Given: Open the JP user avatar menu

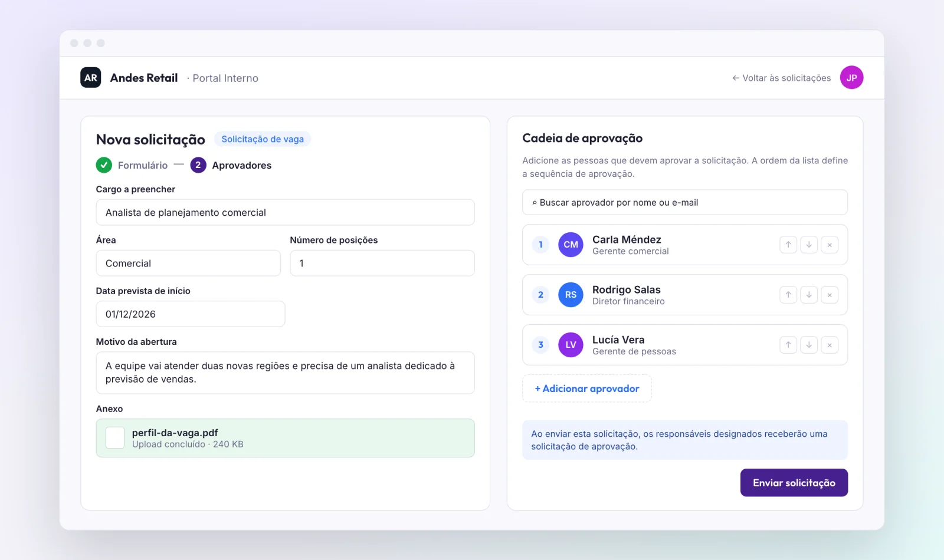Looking at the screenshot, I should 851,78.
